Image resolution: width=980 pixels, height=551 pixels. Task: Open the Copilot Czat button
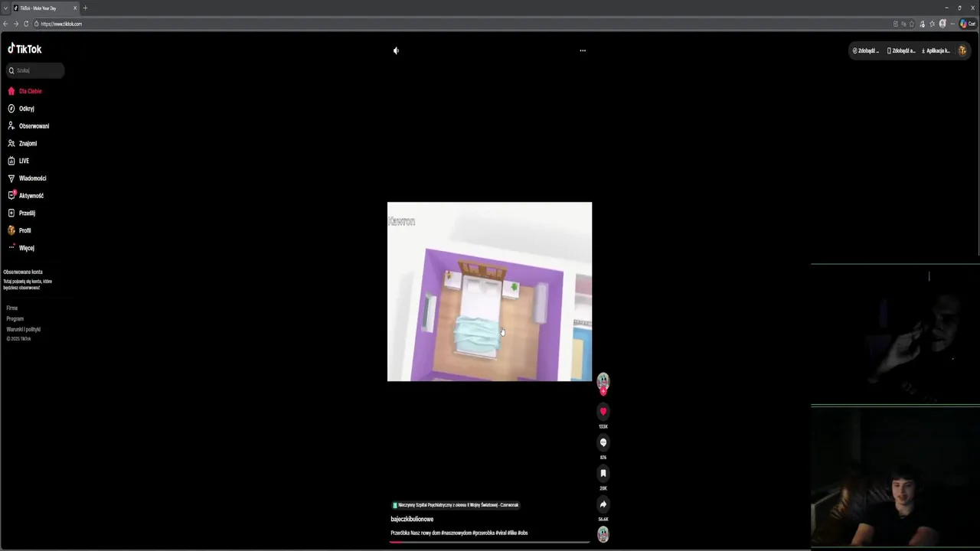[x=968, y=24]
